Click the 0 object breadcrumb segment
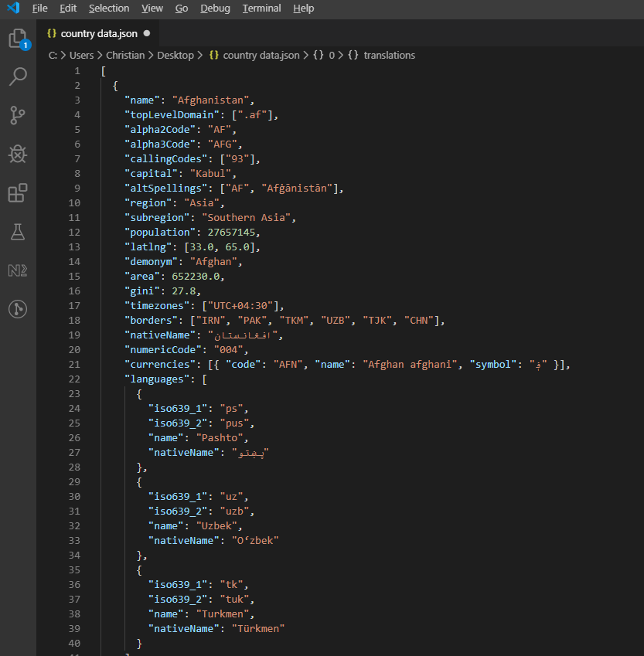Viewport: 644px width, 656px height. [332, 55]
